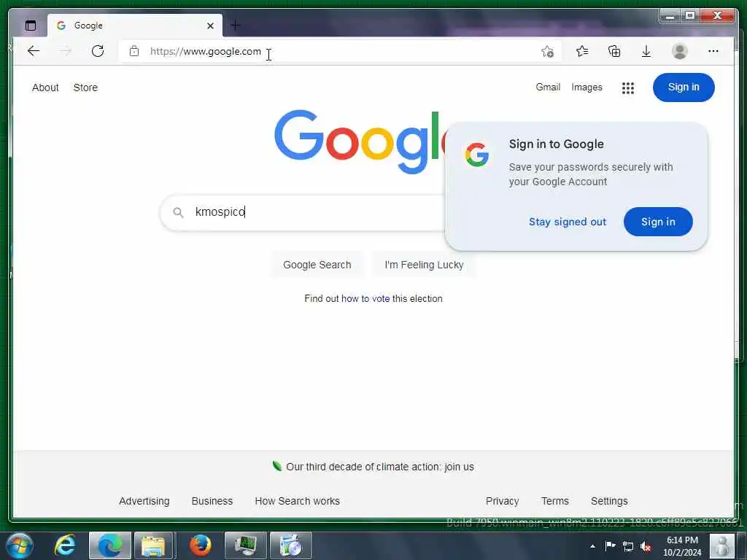Open Images link
The width and height of the screenshot is (747, 560).
coord(587,87)
